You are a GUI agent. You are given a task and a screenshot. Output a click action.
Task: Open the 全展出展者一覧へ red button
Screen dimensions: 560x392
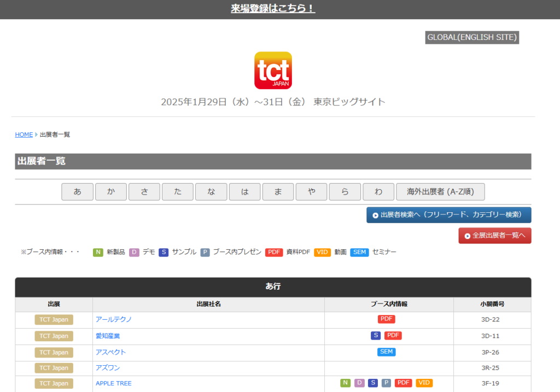pos(494,236)
